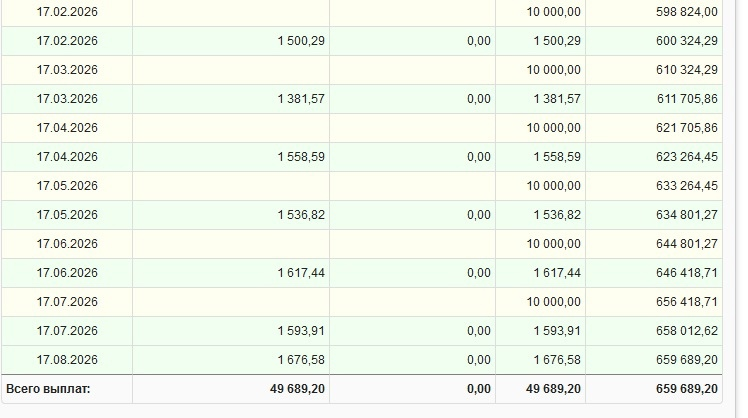Click the balance 633 264,45
This screenshot has height=418, width=748.
(x=686, y=186)
